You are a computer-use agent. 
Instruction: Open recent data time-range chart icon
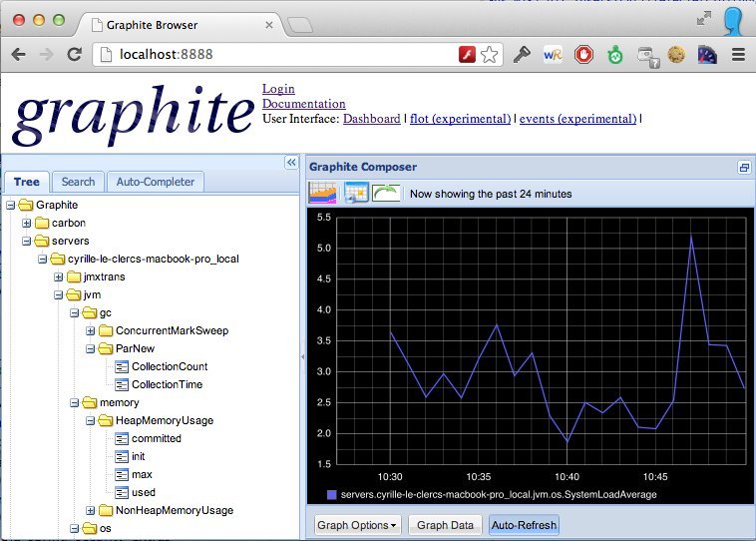tap(322, 193)
